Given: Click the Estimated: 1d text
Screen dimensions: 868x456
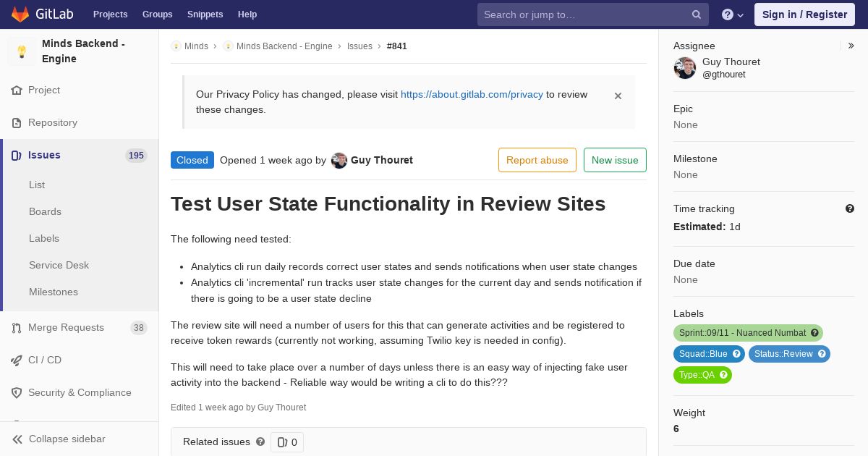Looking at the screenshot, I should pyautogui.click(x=707, y=227).
